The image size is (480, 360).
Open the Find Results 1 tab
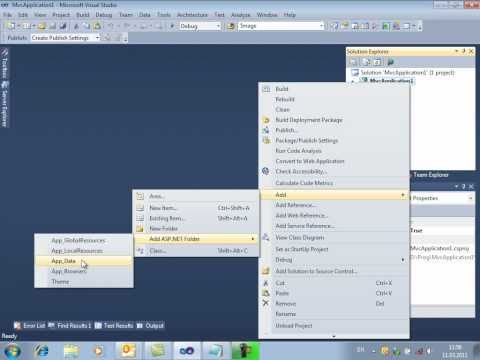70,325
